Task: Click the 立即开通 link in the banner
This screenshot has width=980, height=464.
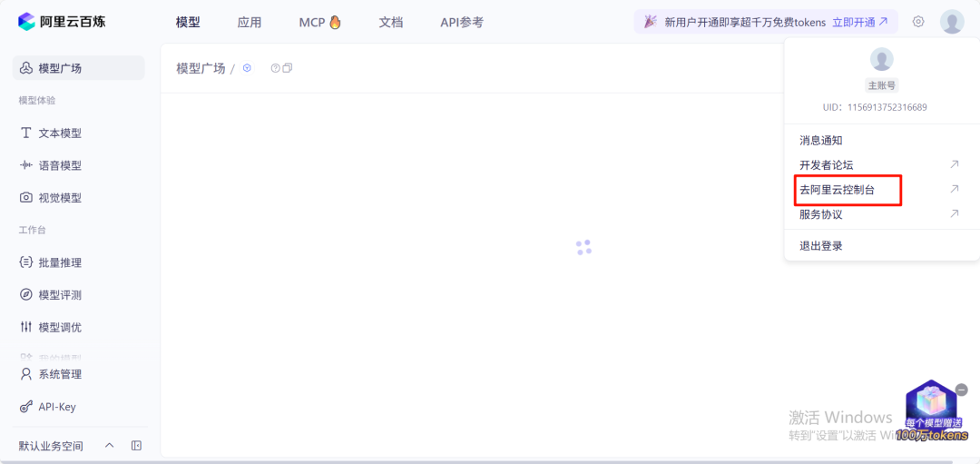Action: pos(860,22)
